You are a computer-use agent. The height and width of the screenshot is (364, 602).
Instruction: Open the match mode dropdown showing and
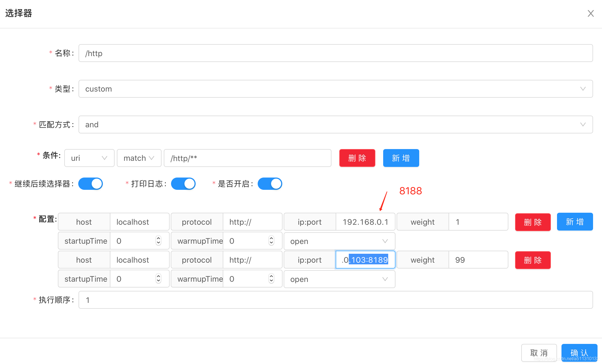pyautogui.click(x=335, y=124)
